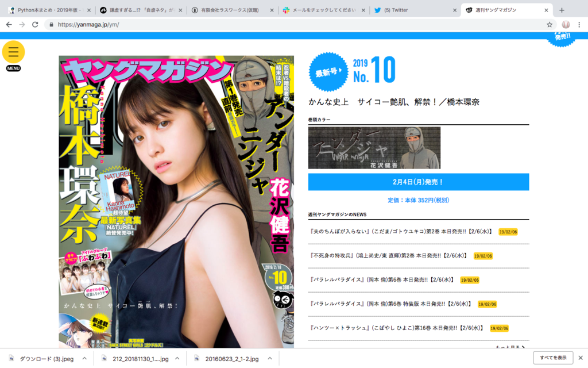Bookmark this page with the star icon

(550, 25)
